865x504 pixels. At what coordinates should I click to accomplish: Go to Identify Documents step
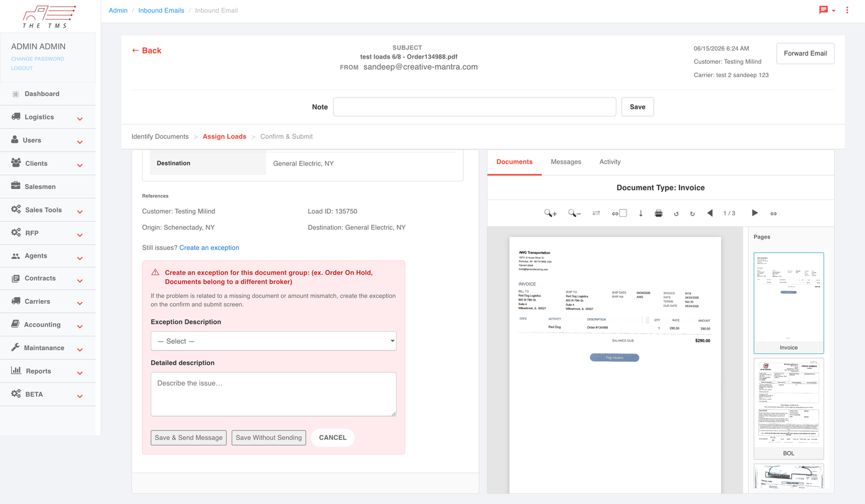160,136
